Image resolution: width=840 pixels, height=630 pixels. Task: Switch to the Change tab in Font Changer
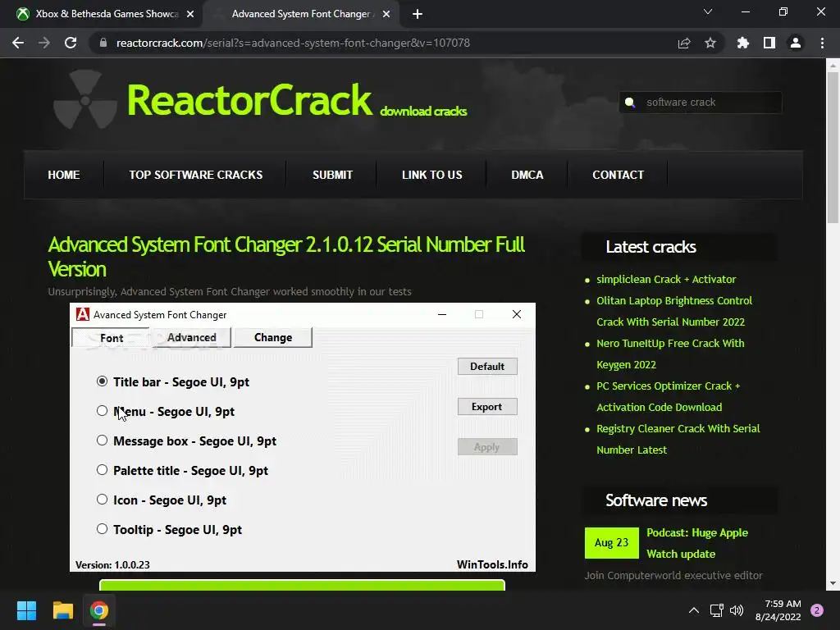272,337
